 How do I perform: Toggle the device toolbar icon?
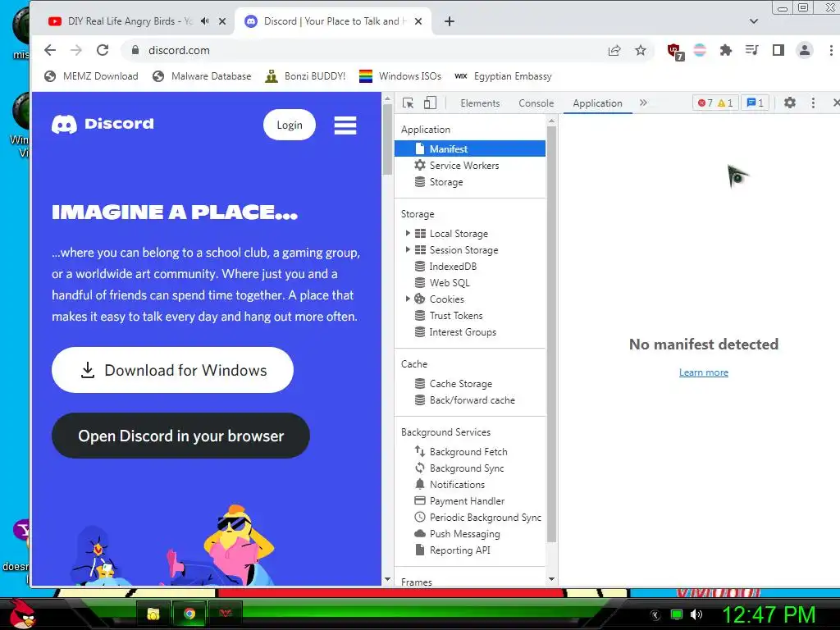click(430, 103)
